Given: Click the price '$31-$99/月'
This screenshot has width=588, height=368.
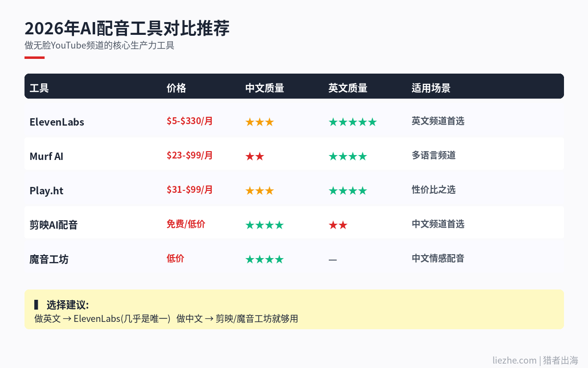Looking at the screenshot, I should 190,190.
